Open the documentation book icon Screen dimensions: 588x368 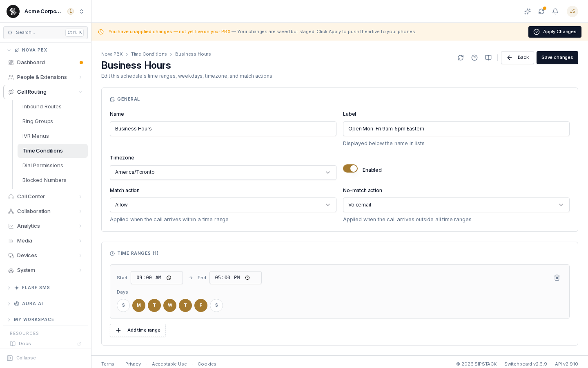click(488, 58)
